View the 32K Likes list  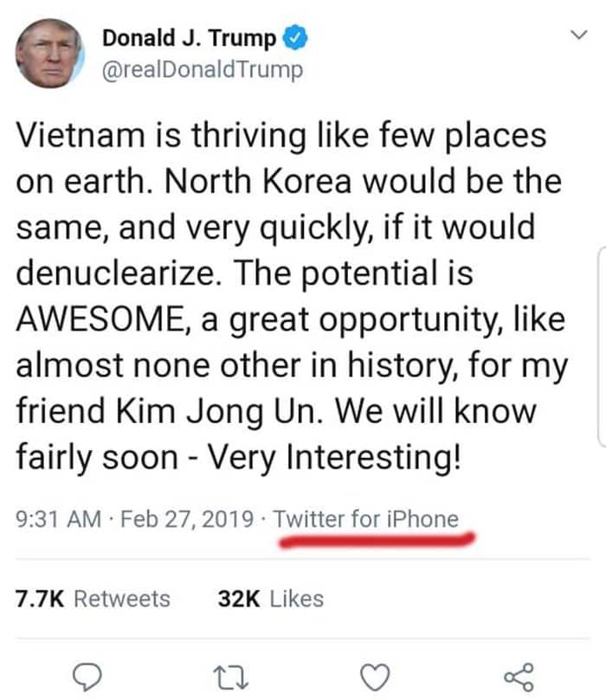(x=268, y=597)
